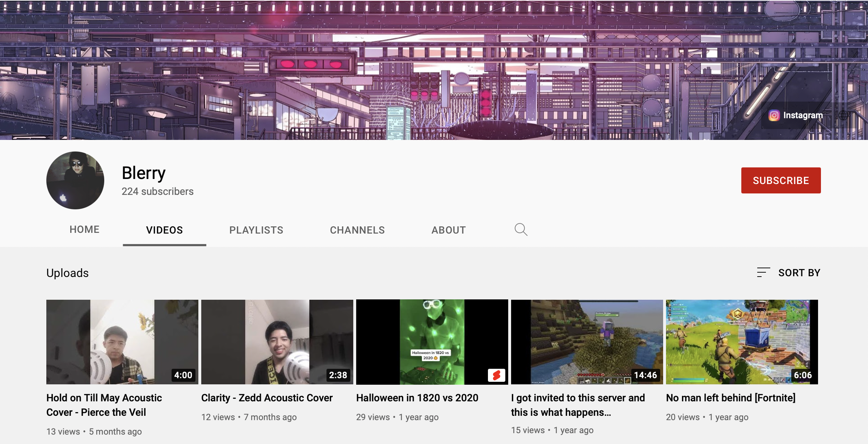Open Hold on Till May Acoustic Cover title
Screen dimensions: 868x444
coord(104,405)
